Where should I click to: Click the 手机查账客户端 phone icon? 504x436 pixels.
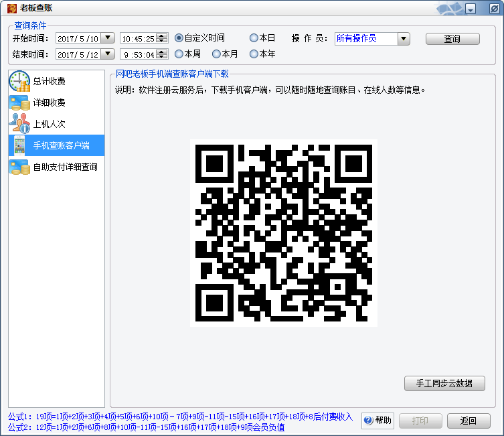coord(19,145)
